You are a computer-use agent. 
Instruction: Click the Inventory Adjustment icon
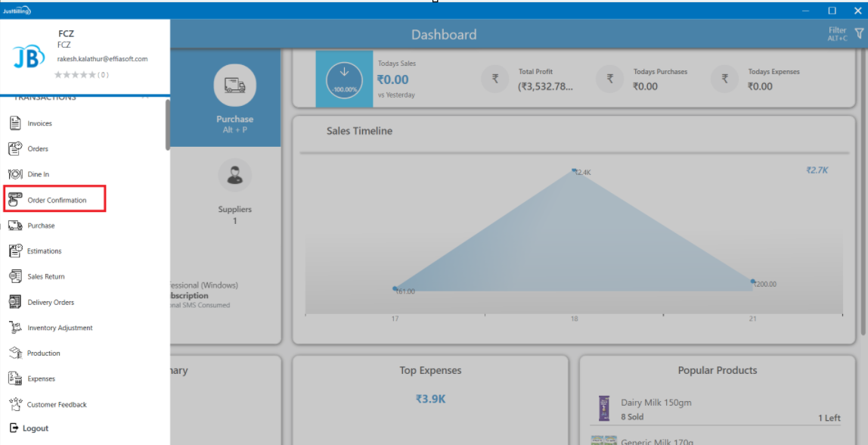(x=15, y=328)
